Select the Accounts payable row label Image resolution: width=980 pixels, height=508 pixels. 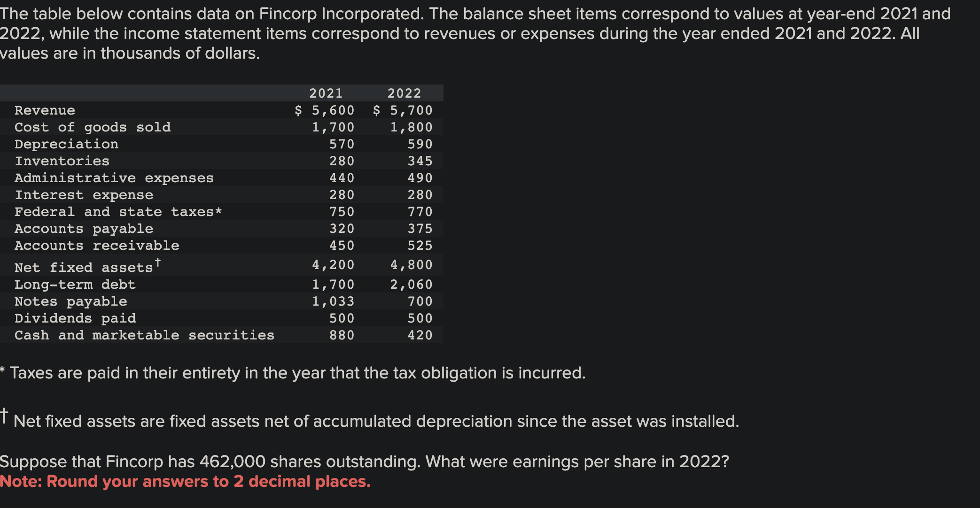pyautogui.click(x=84, y=229)
